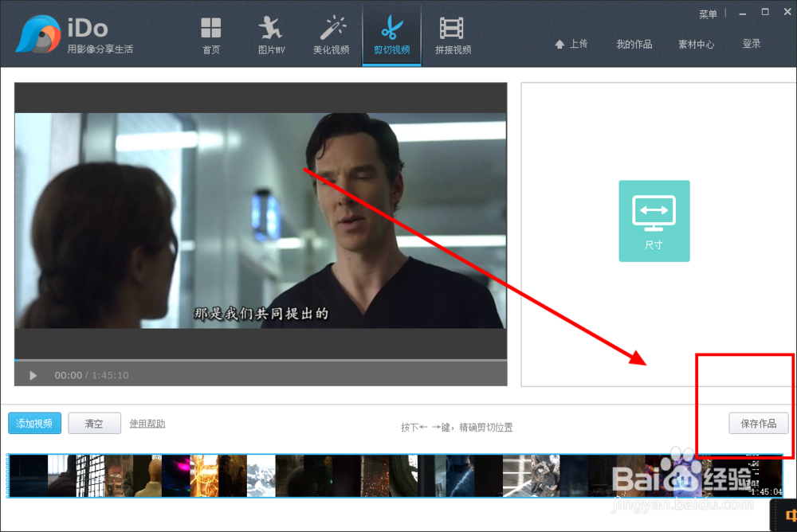Click the 保存作品 save button
The height and width of the screenshot is (532, 797).
(759, 423)
